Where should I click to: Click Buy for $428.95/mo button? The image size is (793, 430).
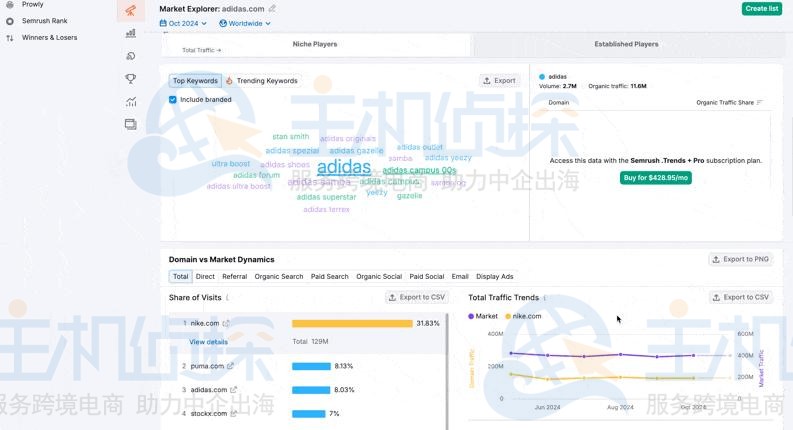[x=655, y=178]
